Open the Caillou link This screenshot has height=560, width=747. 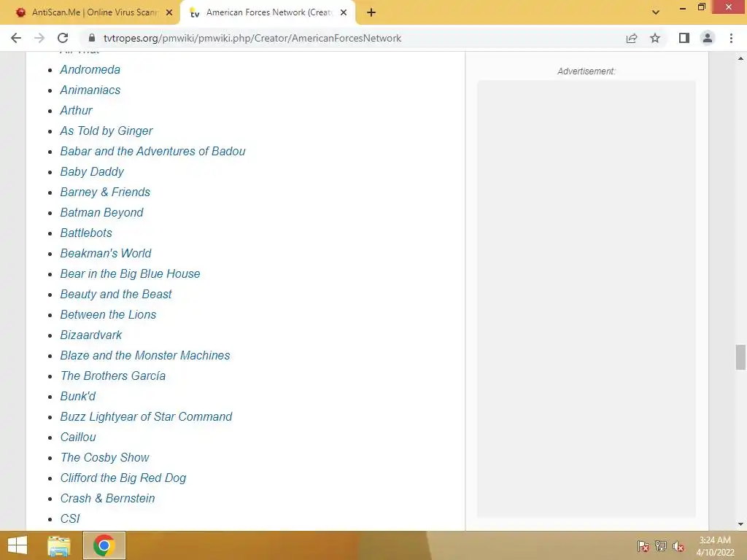78,437
